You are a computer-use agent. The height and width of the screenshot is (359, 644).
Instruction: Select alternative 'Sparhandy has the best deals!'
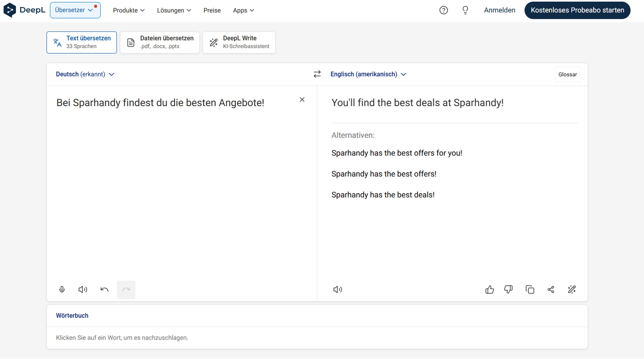click(383, 195)
